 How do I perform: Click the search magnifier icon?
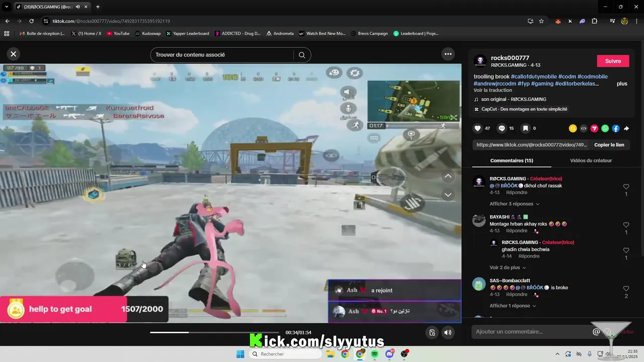pyautogui.click(x=302, y=55)
